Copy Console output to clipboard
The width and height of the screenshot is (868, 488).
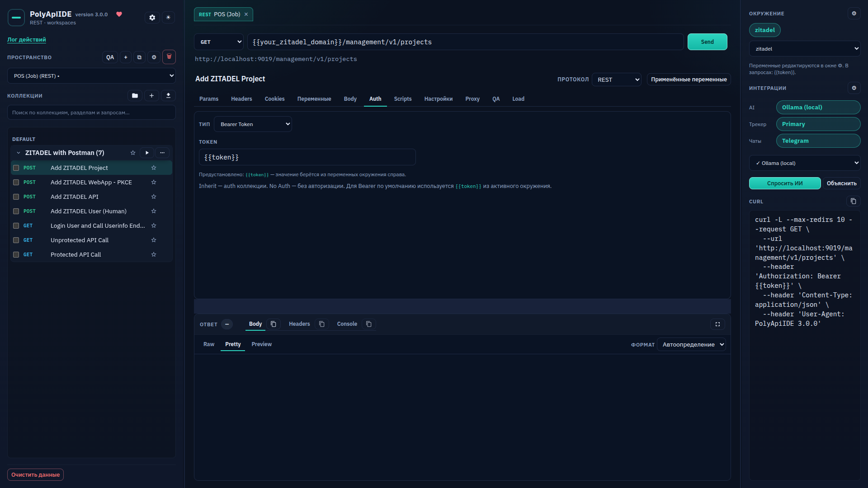point(369,324)
